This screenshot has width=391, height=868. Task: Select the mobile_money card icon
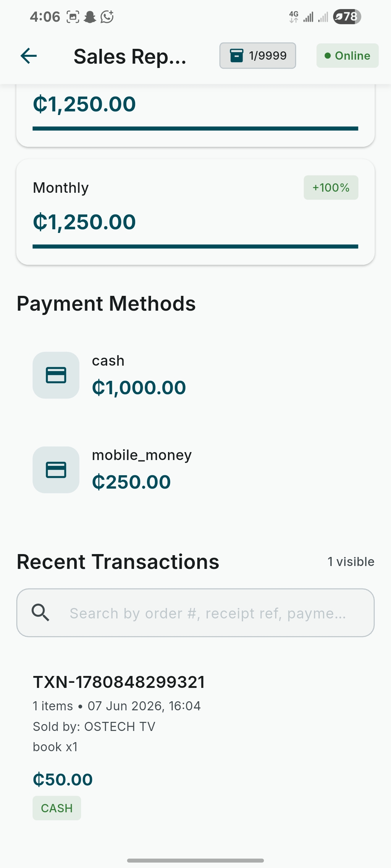pyautogui.click(x=56, y=470)
